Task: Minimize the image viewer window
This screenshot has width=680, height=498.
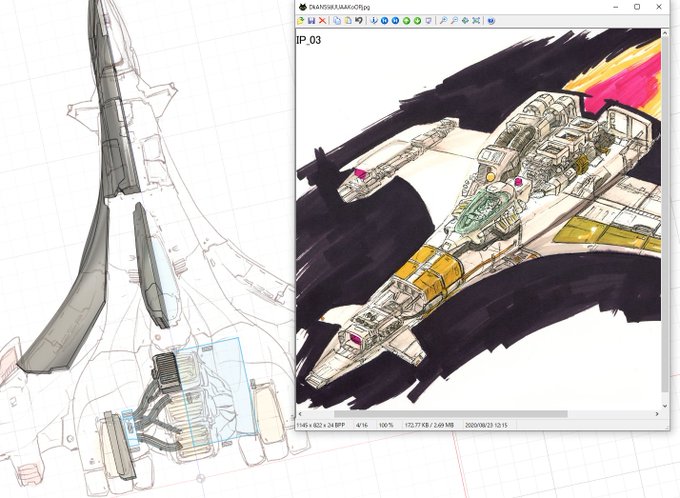Action: click(x=616, y=7)
